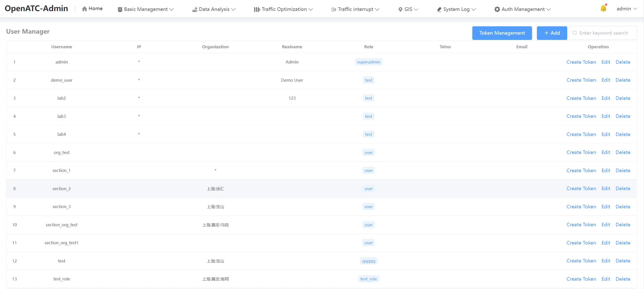Expand the Auth Management chevron
The height and width of the screenshot is (289, 644).
[x=549, y=9]
